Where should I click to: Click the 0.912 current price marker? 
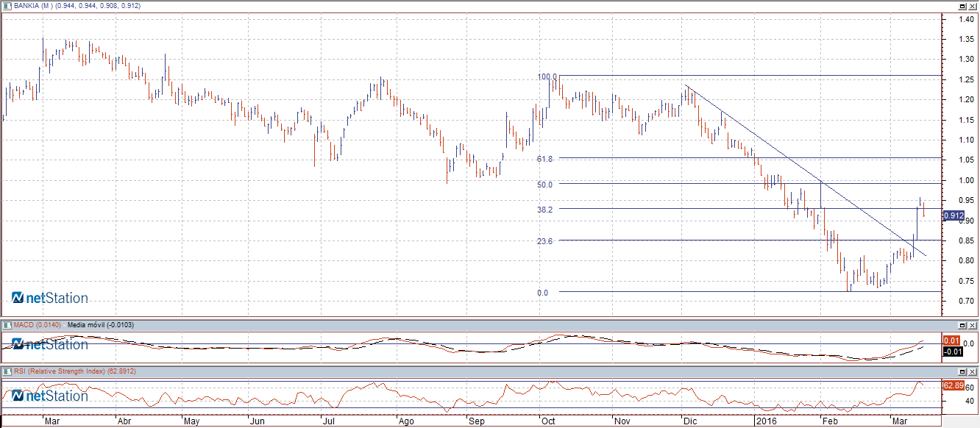(x=954, y=215)
